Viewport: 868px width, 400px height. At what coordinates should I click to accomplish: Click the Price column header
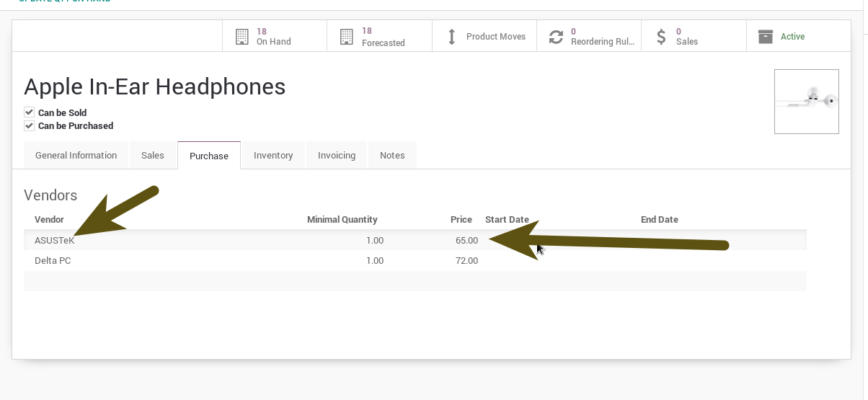point(461,220)
